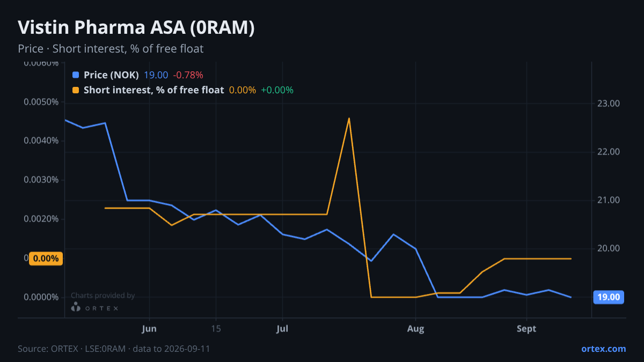Click the orange Short interest legend marker
This screenshot has width=644, height=362.
point(76,90)
